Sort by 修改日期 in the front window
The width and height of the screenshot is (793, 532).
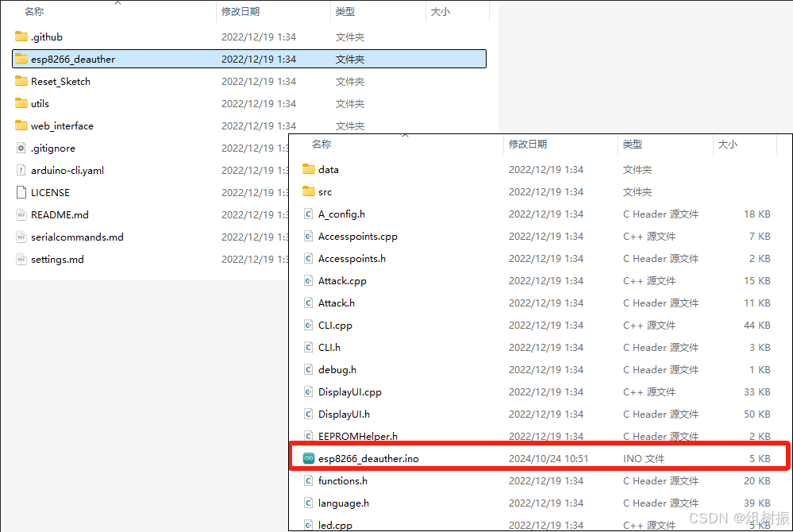click(x=528, y=145)
